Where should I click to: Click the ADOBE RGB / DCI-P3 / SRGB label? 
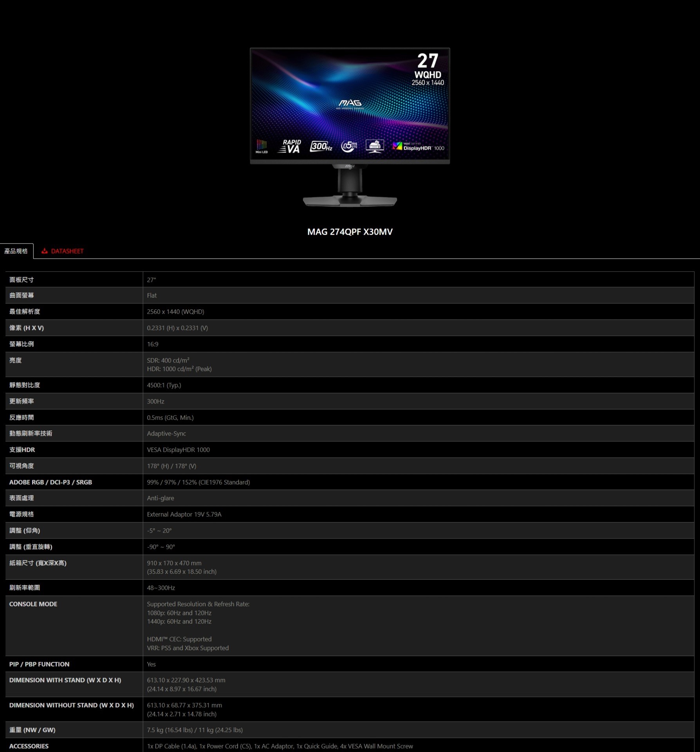tap(51, 482)
